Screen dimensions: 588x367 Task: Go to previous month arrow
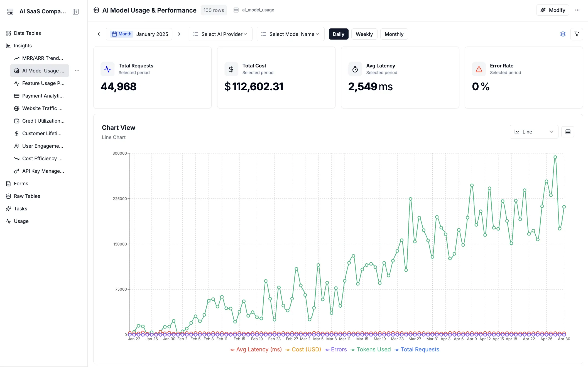[99, 34]
